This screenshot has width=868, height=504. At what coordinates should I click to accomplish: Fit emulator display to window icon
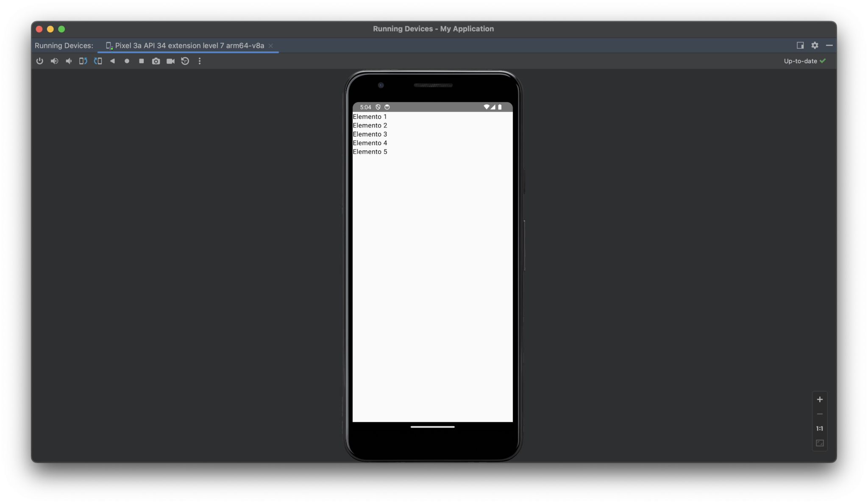[x=820, y=443]
